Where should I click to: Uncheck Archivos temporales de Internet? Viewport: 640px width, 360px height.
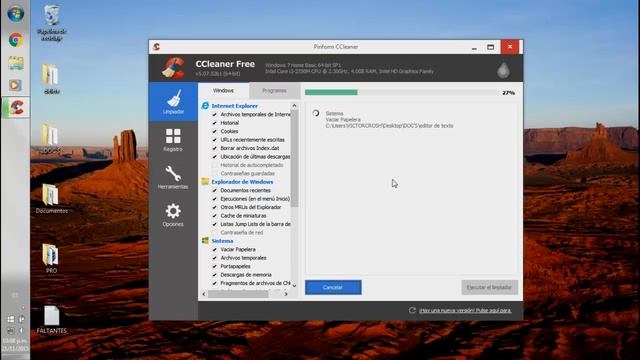[215, 114]
